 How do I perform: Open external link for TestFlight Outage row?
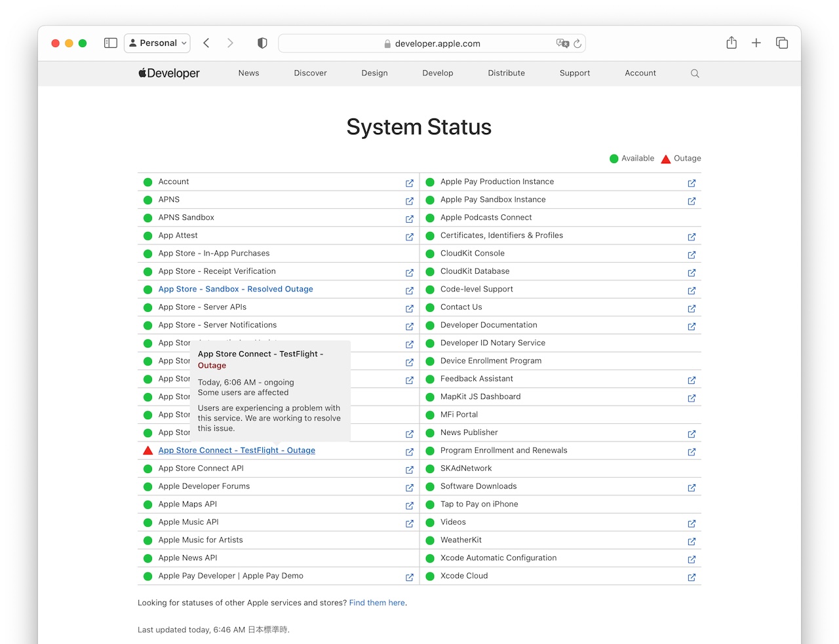click(410, 452)
